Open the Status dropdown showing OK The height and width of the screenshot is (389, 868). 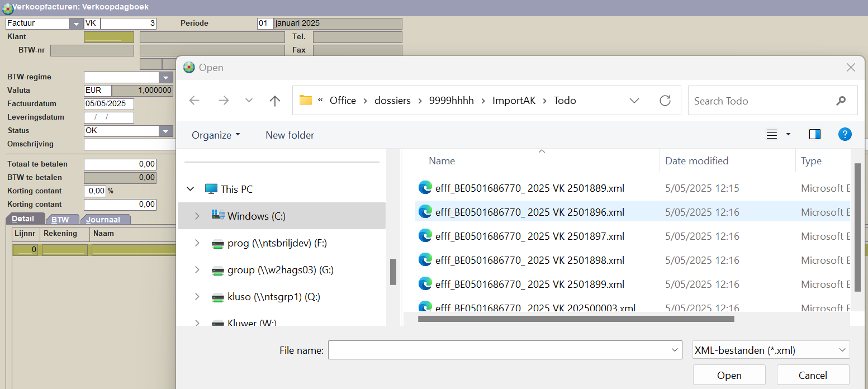pos(166,131)
